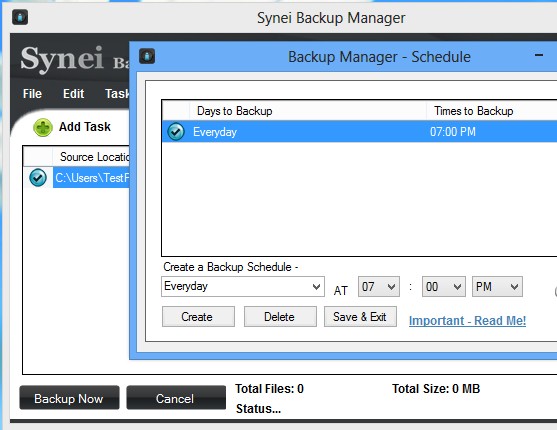Open the Everyday day-selection dropdown
557x430 pixels.
[x=243, y=286]
